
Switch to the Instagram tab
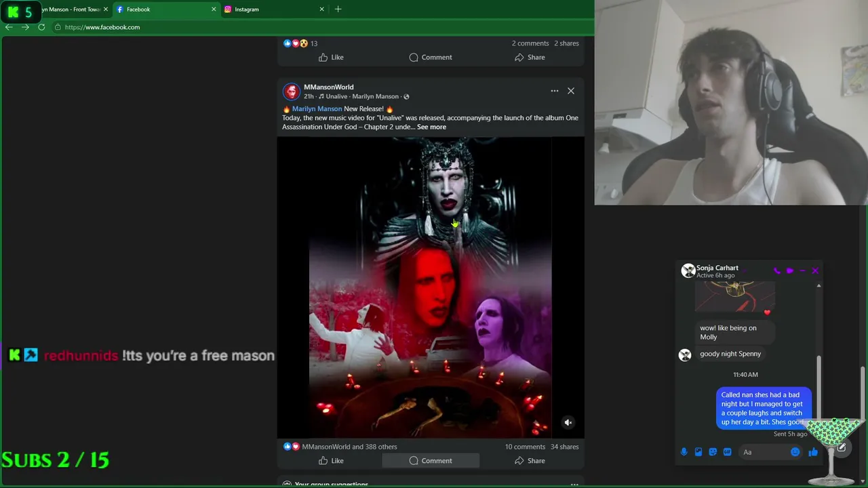click(x=274, y=9)
